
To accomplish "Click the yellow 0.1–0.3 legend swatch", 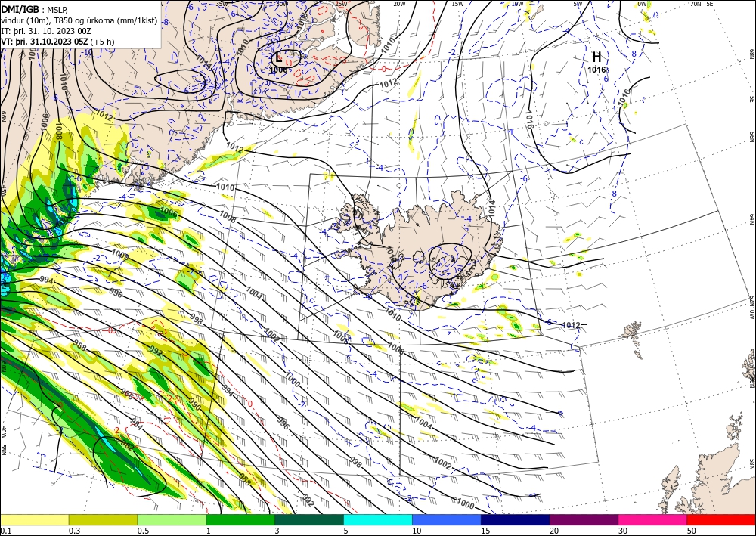I will tap(34, 519).
